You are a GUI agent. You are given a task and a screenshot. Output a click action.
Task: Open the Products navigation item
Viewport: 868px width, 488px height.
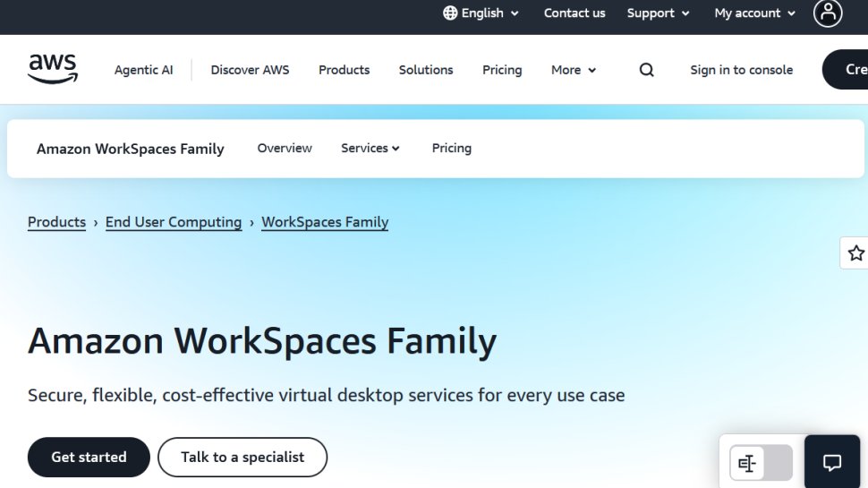(x=344, y=70)
